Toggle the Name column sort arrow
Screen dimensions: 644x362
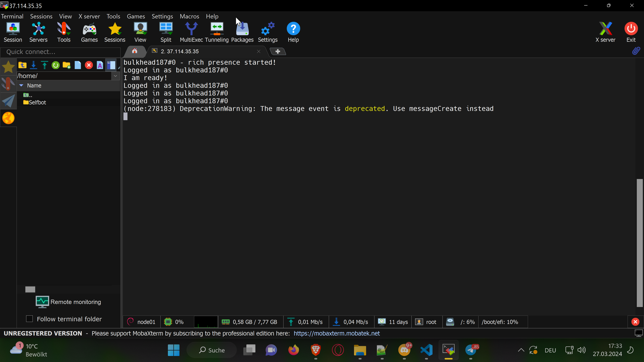(x=21, y=85)
